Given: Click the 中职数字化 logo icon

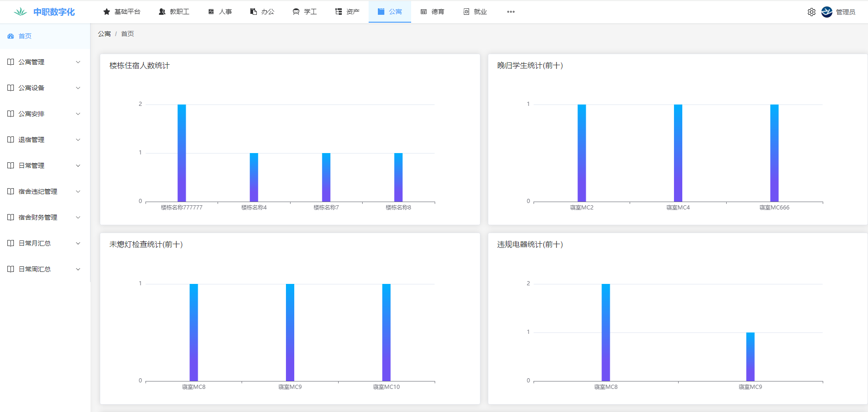Looking at the screenshot, I should (x=20, y=12).
